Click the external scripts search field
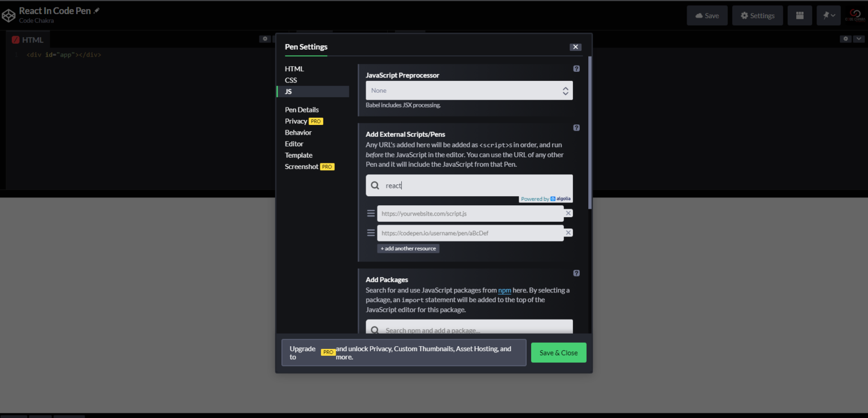The height and width of the screenshot is (418, 868). [475, 186]
